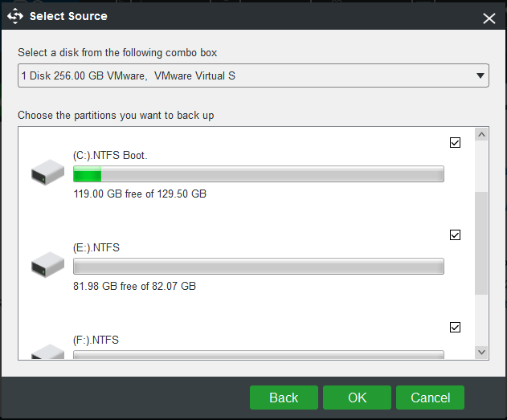Click the F: drive usage bar

[259, 355]
